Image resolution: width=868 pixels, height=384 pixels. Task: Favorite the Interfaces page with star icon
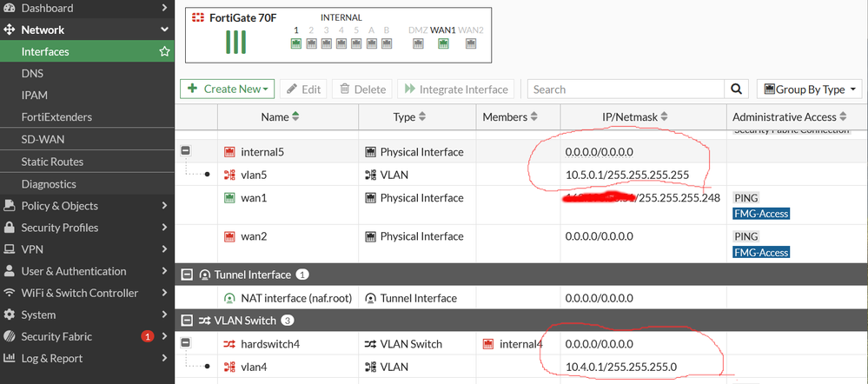click(164, 51)
